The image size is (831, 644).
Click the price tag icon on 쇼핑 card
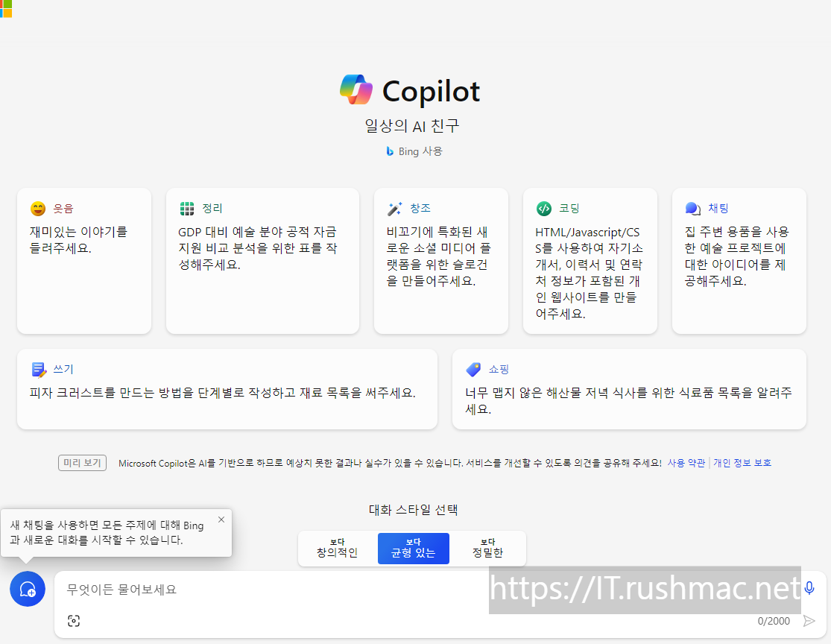[473, 370]
